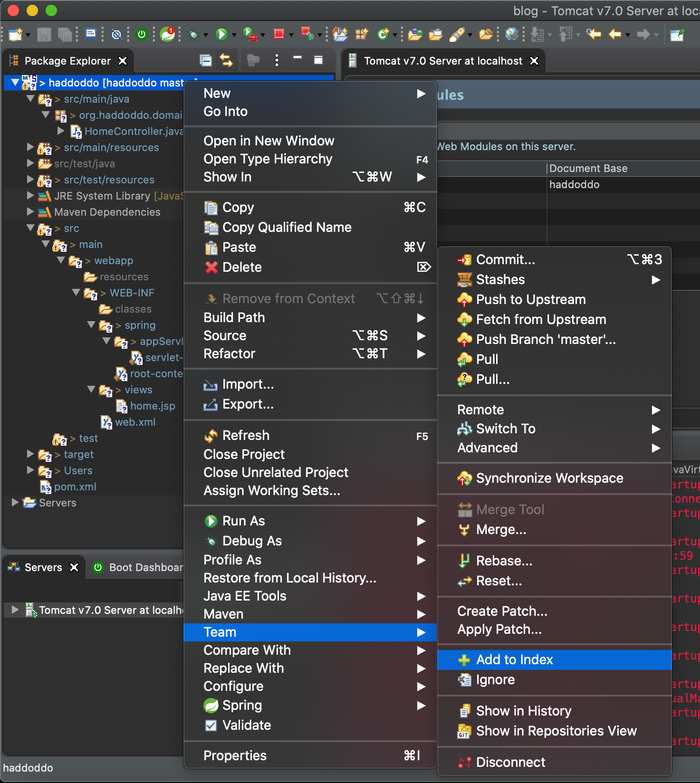Click Disconnect in the Team submenu
The width and height of the screenshot is (700, 783).
click(x=554, y=763)
